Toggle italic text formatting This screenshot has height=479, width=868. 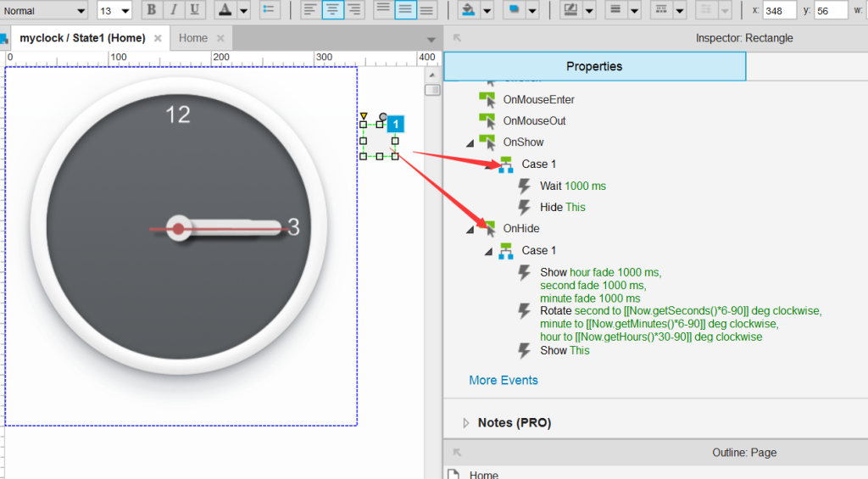pos(173,10)
